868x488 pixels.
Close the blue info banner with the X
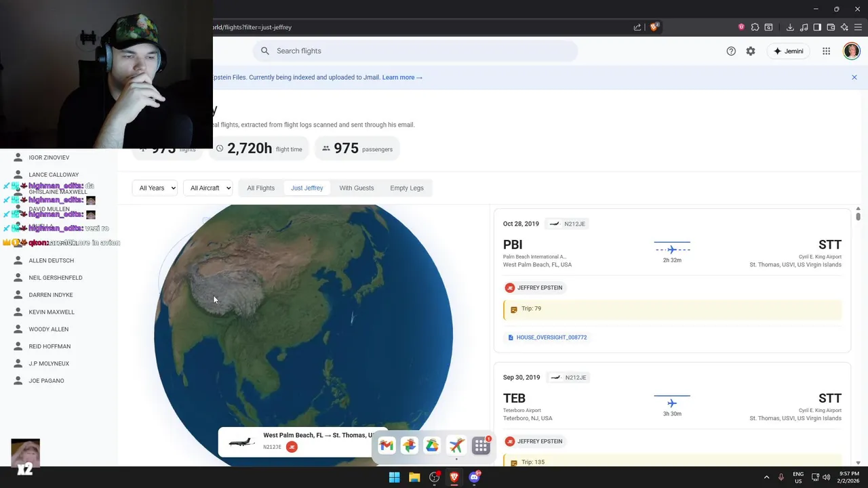(x=854, y=77)
